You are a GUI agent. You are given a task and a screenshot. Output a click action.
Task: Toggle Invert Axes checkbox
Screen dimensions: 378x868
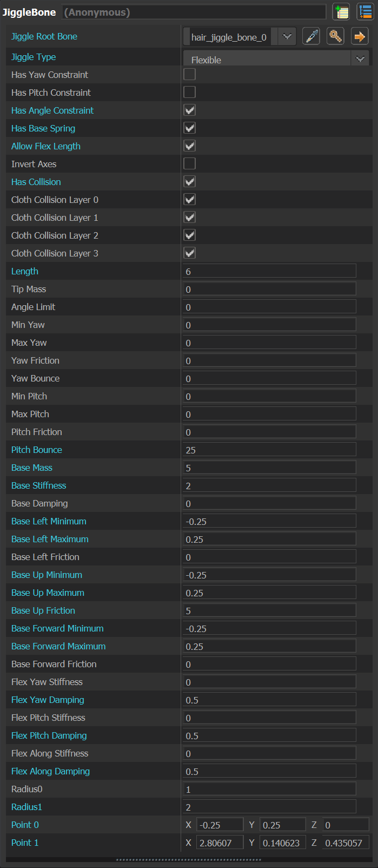pyautogui.click(x=190, y=163)
